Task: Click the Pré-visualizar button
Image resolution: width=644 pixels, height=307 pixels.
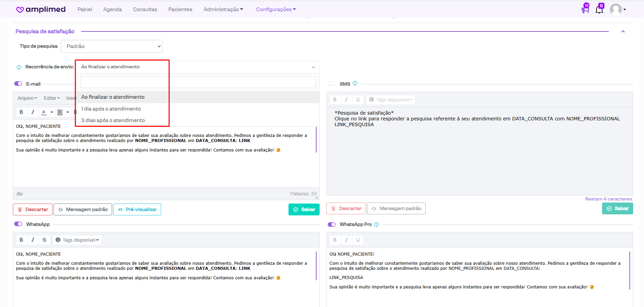Action: [x=137, y=210]
